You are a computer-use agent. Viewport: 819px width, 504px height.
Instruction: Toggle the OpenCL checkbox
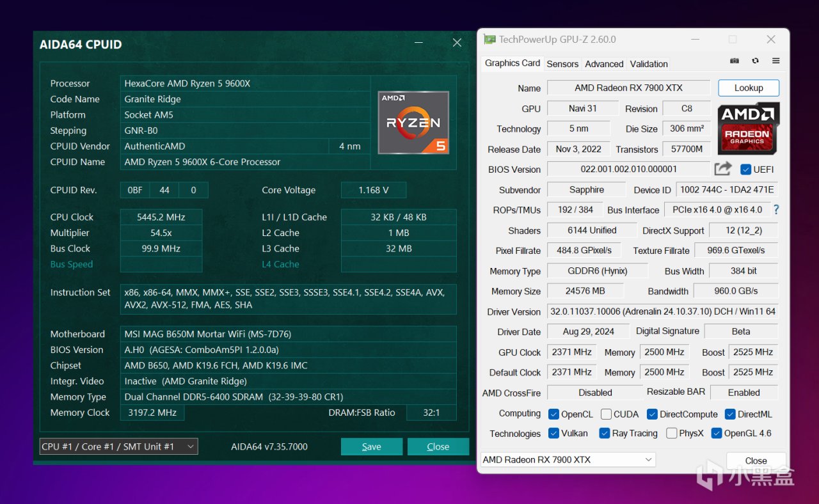(554, 414)
